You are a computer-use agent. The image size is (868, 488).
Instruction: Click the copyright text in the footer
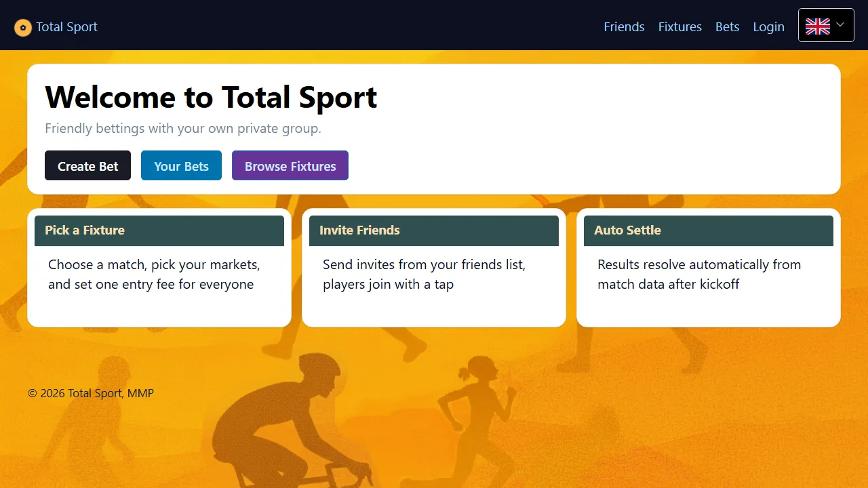point(90,393)
